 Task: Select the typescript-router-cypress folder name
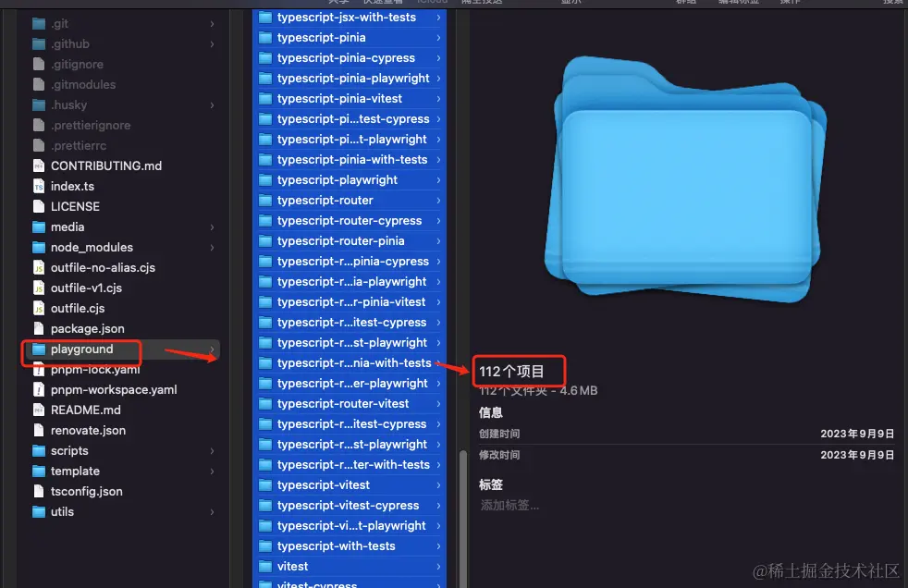coord(350,220)
